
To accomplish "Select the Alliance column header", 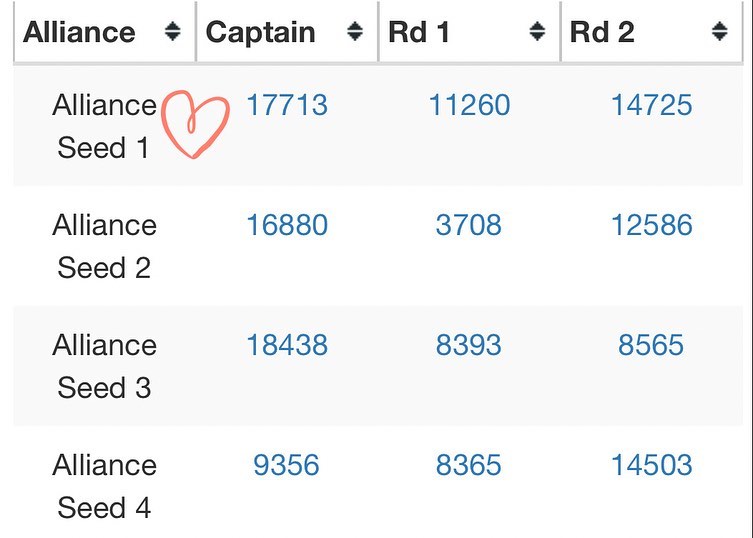I will [x=105, y=32].
